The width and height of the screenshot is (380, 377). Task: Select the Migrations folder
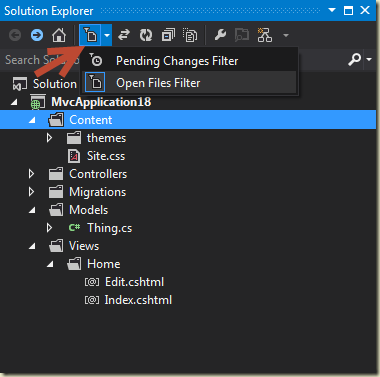click(x=98, y=192)
